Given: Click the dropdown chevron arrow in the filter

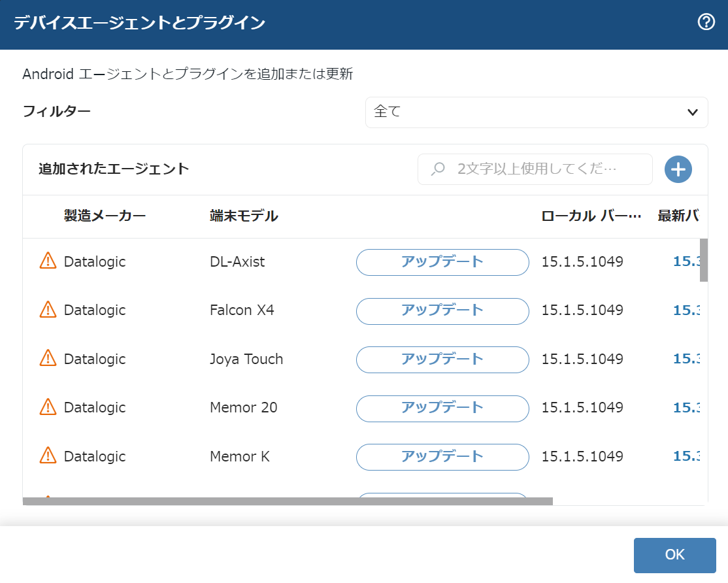Looking at the screenshot, I should (x=692, y=112).
